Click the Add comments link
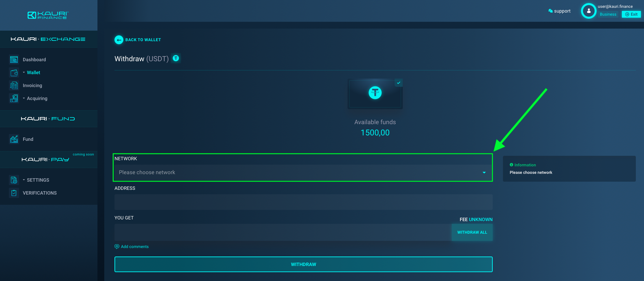 point(135,247)
